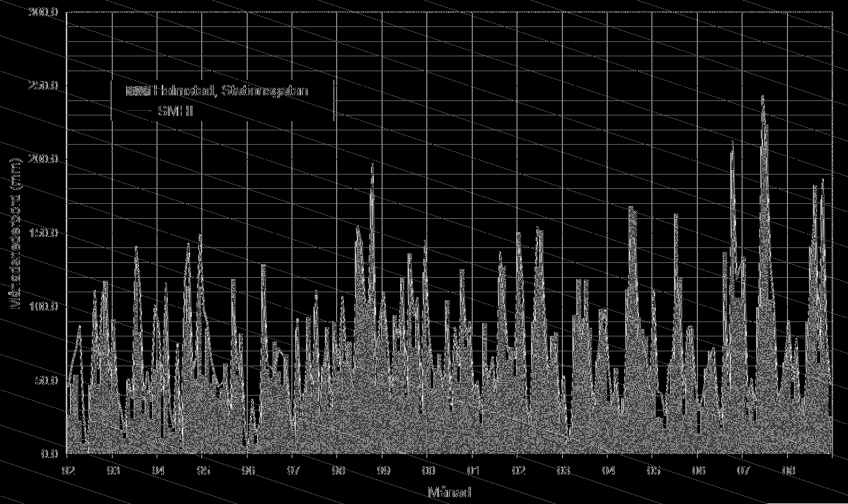Click the x-axis year label 93
Screen dimensions: 848x504
[x=113, y=471]
